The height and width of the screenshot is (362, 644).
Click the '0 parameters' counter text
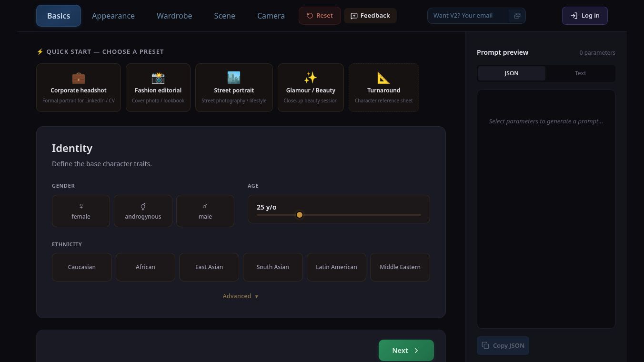597,53
